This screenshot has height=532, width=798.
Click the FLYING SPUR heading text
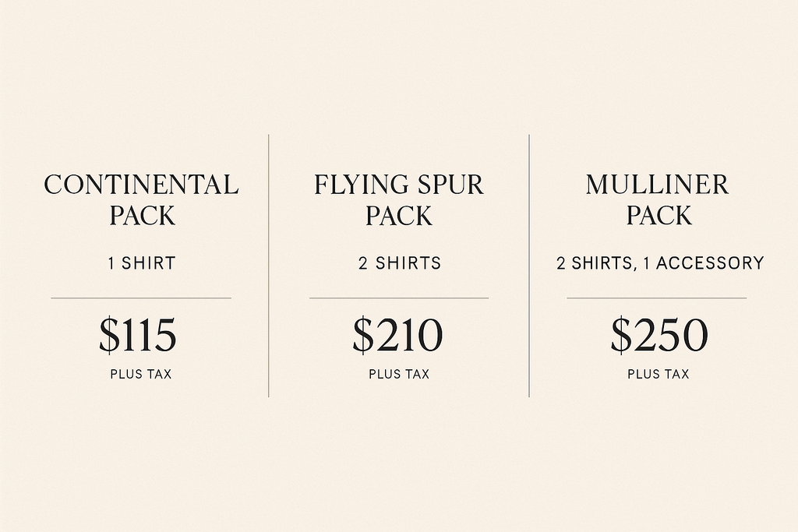coord(399,185)
